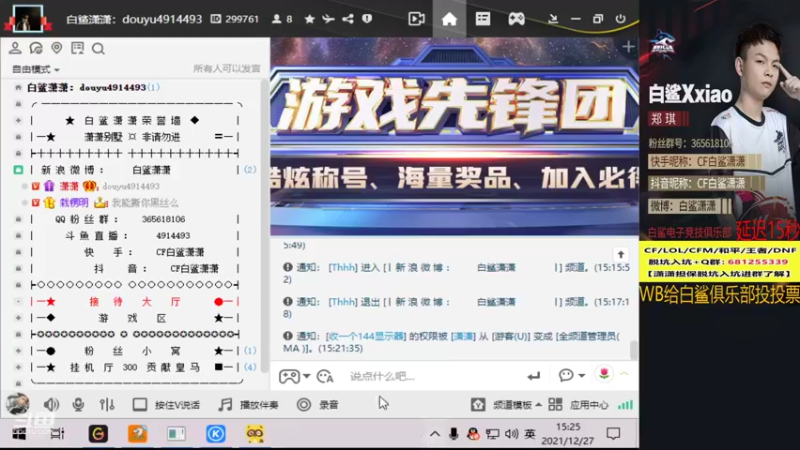
Task: Expand the 接待大厅 channel
Action: pyautogui.click(x=18, y=302)
